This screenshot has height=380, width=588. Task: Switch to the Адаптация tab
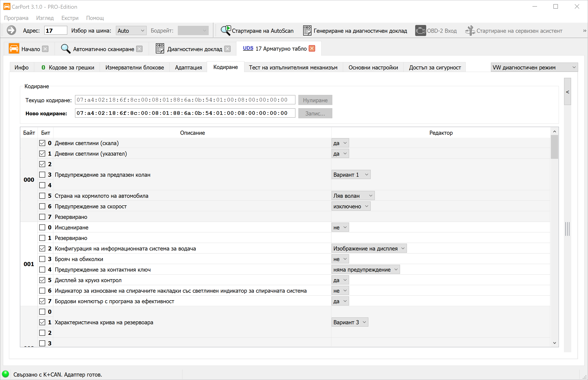tap(188, 67)
